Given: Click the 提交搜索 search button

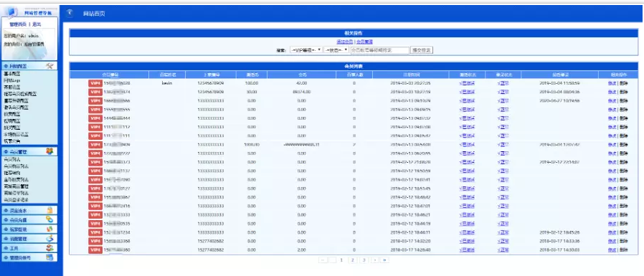Looking at the screenshot, I should pos(422,50).
